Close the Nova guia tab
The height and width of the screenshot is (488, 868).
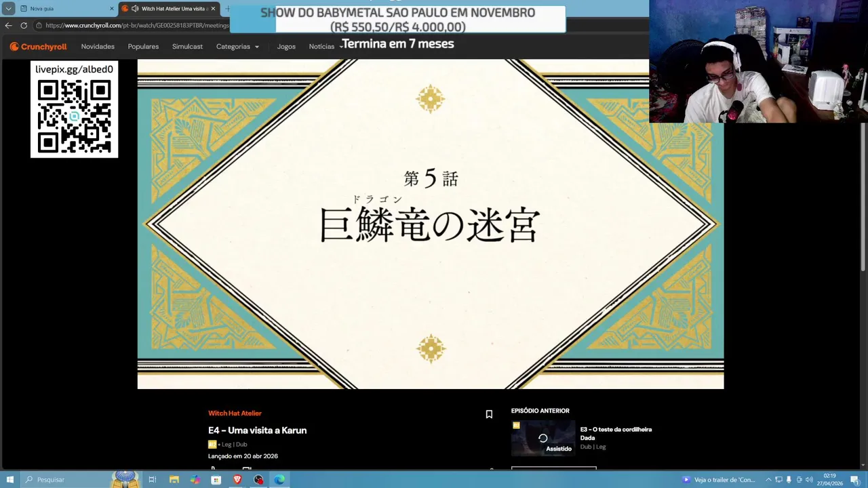(x=112, y=9)
